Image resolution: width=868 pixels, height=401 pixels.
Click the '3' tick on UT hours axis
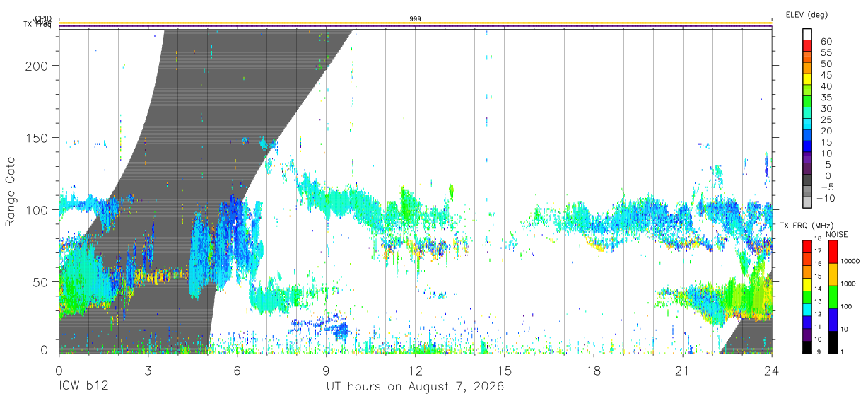(148, 371)
